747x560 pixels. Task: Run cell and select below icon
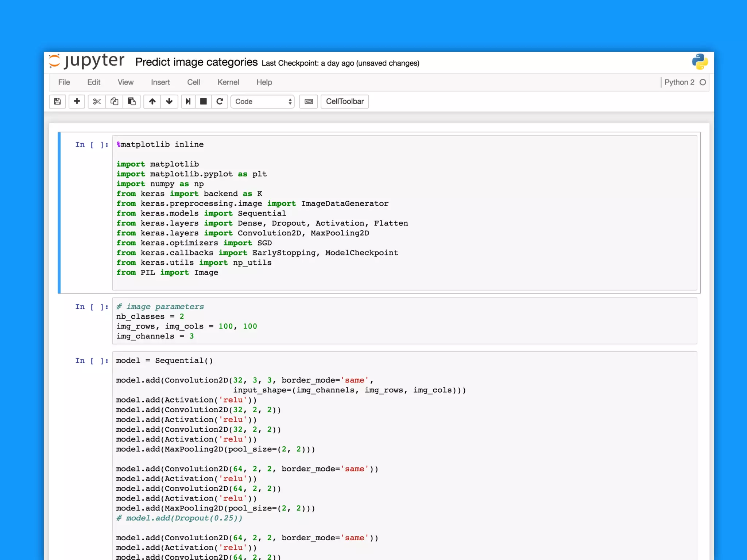click(x=188, y=101)
